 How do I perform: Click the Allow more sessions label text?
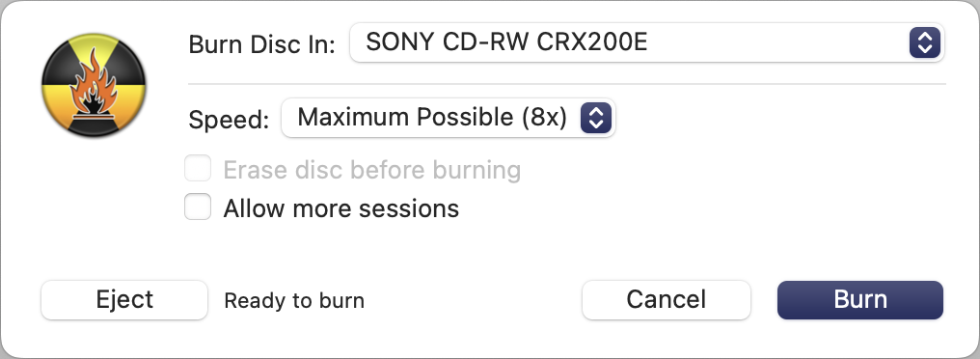coord(341,208)
